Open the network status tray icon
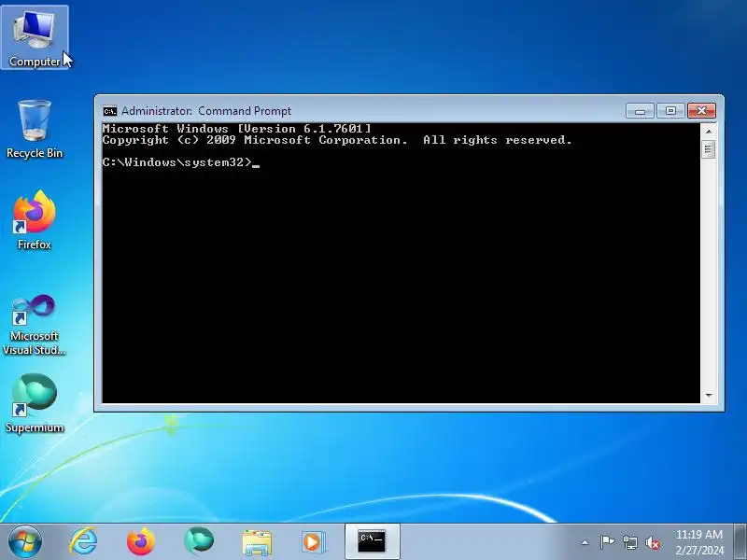 tap(630, 542)
